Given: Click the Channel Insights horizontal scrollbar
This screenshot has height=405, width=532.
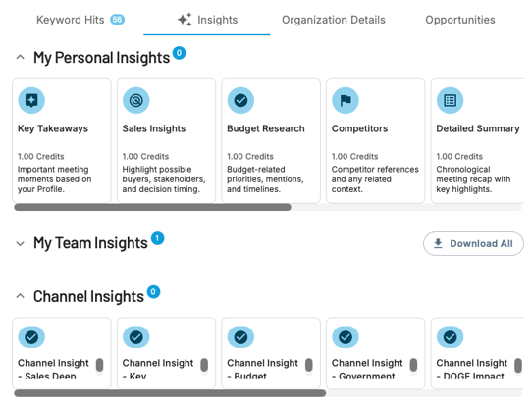Looking at the screenshot, I should coord(170,393).
